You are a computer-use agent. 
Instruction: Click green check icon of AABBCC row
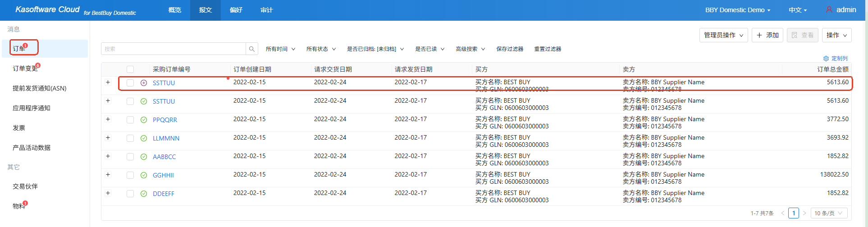coord(144,157)
